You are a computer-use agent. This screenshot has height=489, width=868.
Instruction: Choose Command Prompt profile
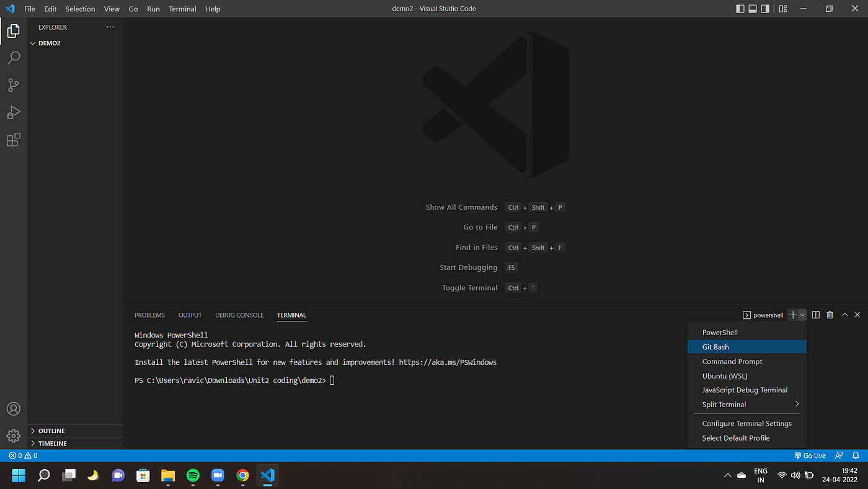click(x=747, y=361)
